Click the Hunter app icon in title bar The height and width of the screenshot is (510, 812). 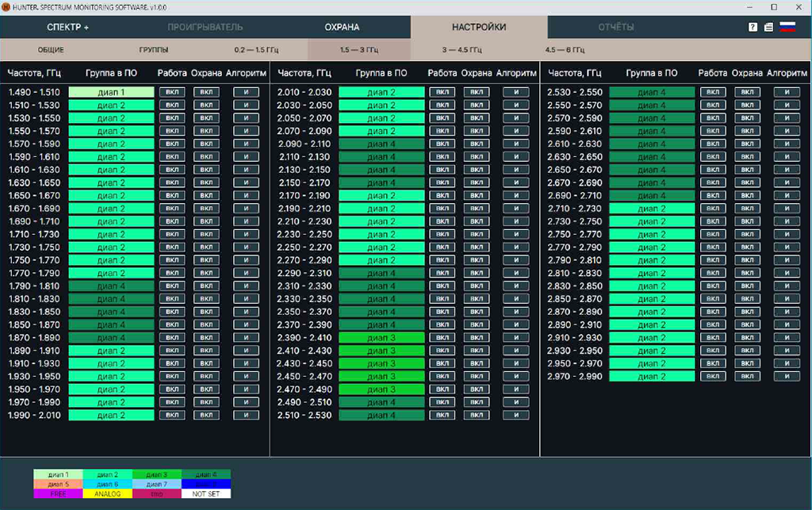pyautogui.click(x=6, y=7)
